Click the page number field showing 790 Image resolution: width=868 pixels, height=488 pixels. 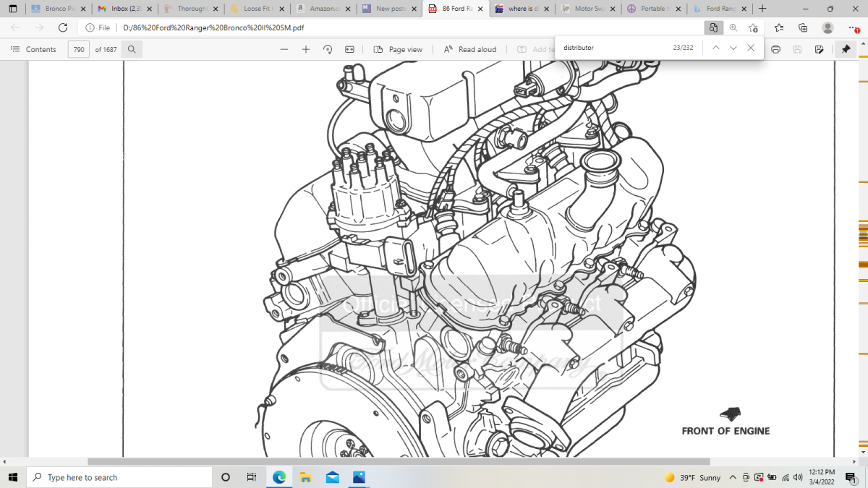(79, 49)
